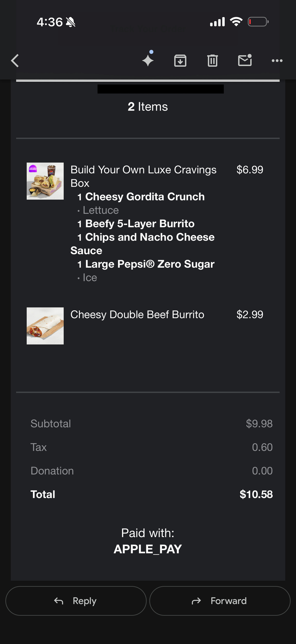Tap the Wi-Fi indicator in status bar
Viewport: 296px width, 644px height.
(236, 22)
